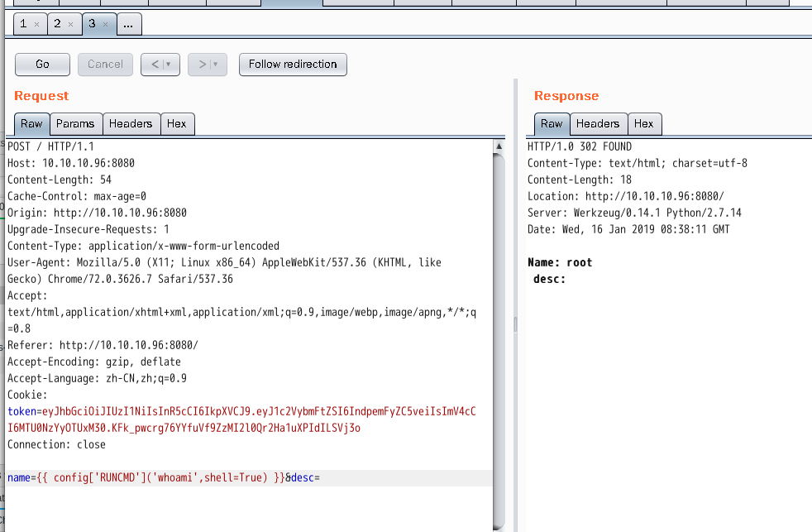Click the splitter handle between Request and Response
The image size is (812, 532).
click(x=515, y=324)
